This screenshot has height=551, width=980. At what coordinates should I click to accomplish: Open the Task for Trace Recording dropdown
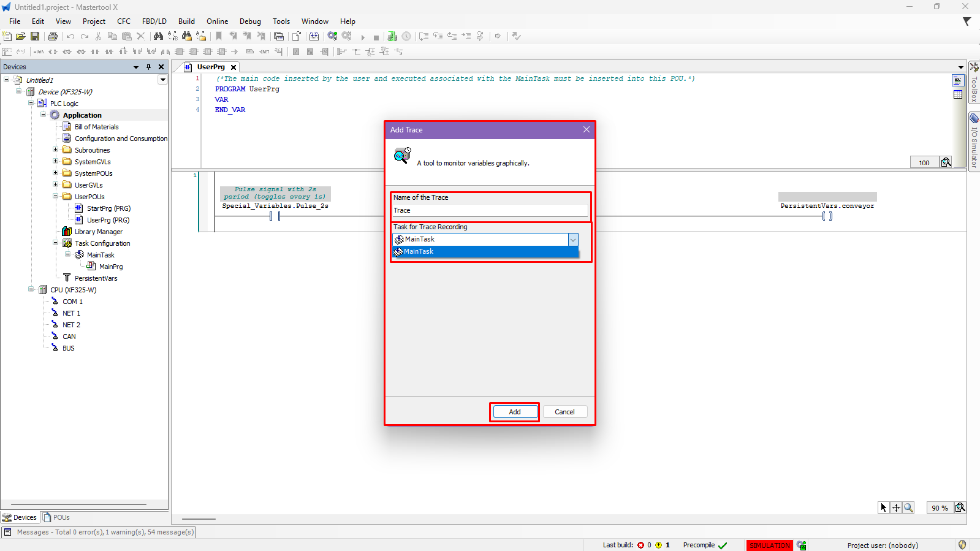click(572, 240)
